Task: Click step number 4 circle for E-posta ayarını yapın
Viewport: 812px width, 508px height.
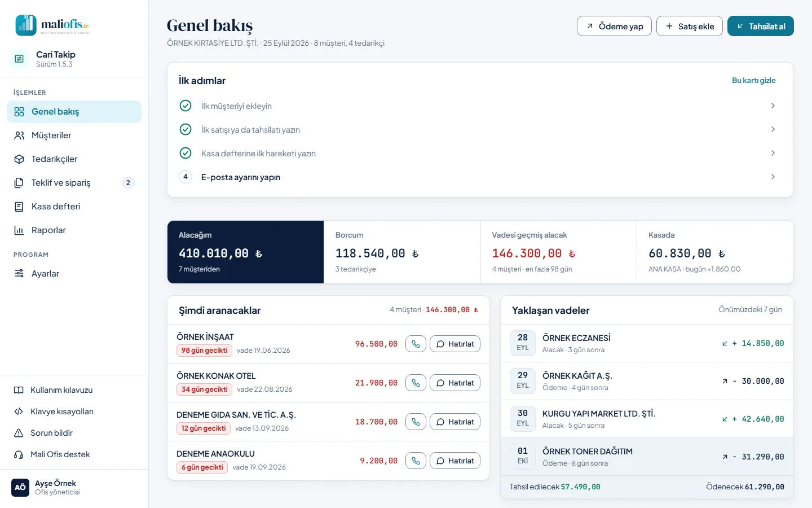Action: coord(186,177)
